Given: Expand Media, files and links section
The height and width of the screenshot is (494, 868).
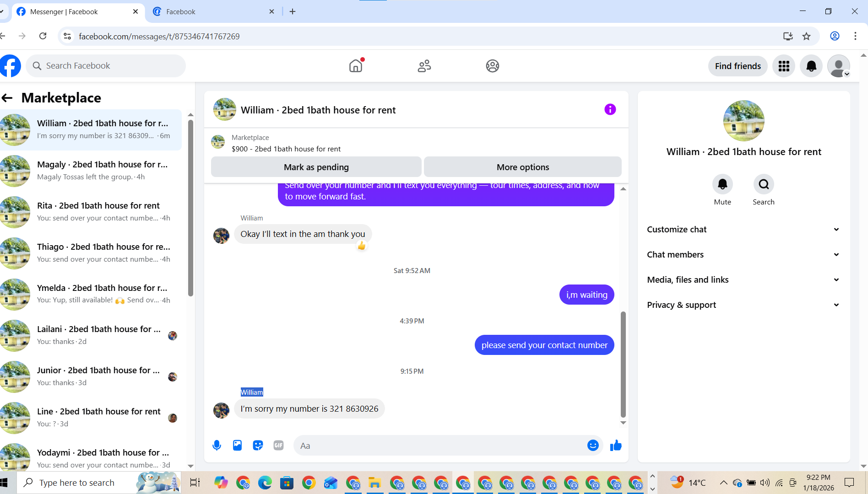Looking at the screenshot, I should 743,279.
